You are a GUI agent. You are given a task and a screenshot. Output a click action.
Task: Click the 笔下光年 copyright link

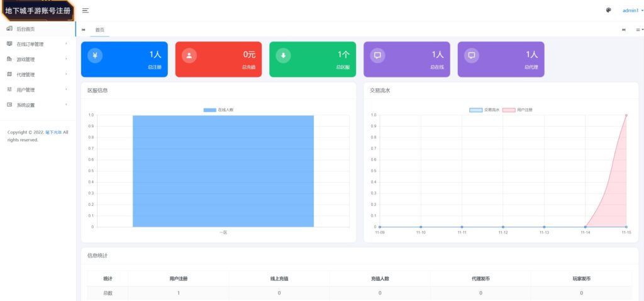tap(53, 132)
